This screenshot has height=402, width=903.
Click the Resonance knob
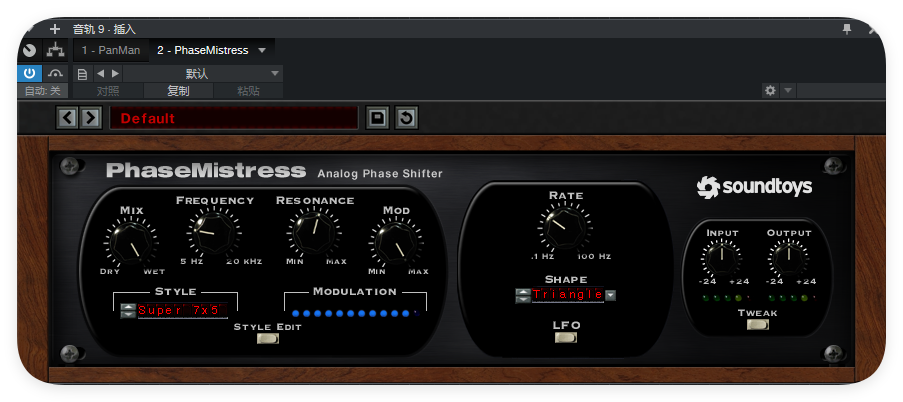pyautogui.click(x=314, y=232)
